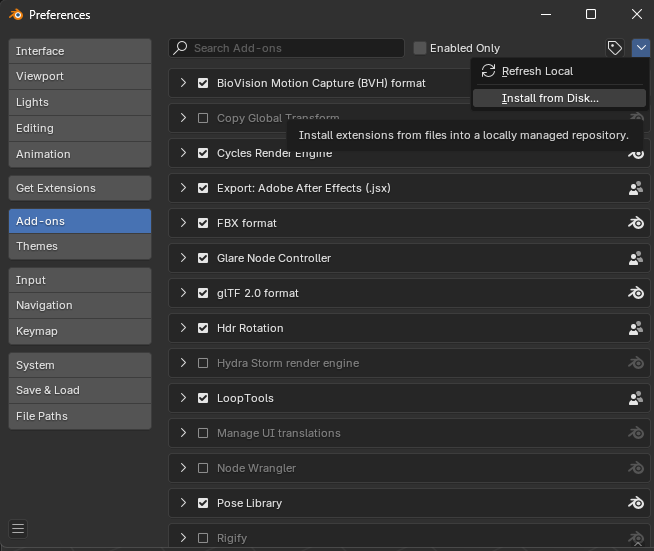Open the Get Extensions section
654x551 pixels.
coord(80,188)
